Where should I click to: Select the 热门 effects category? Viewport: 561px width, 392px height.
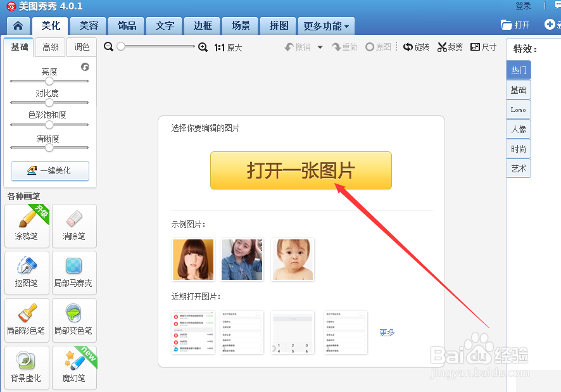point(519,70)
